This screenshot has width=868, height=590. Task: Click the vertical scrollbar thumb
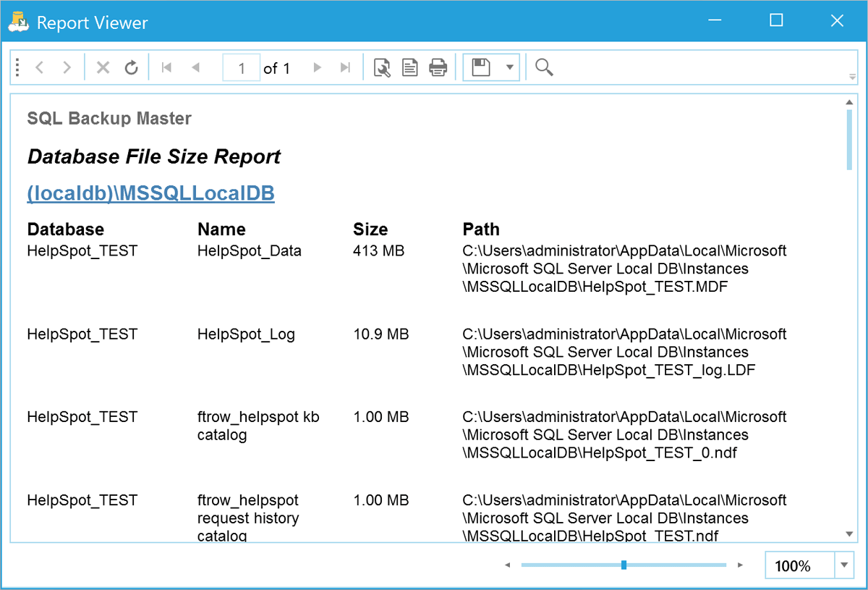tap(850, 140)
